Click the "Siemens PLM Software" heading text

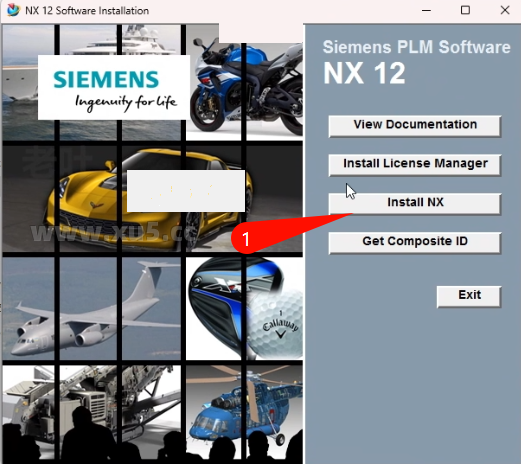point(416,47)
